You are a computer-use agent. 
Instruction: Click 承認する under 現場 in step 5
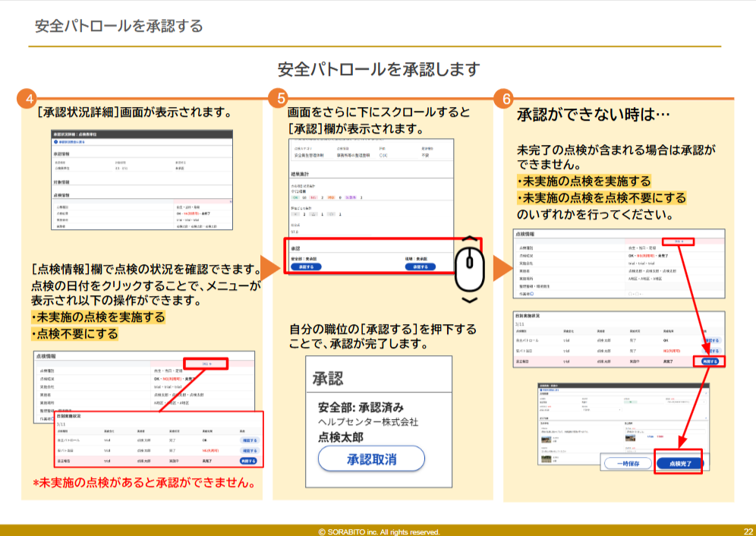coord(420,267)
